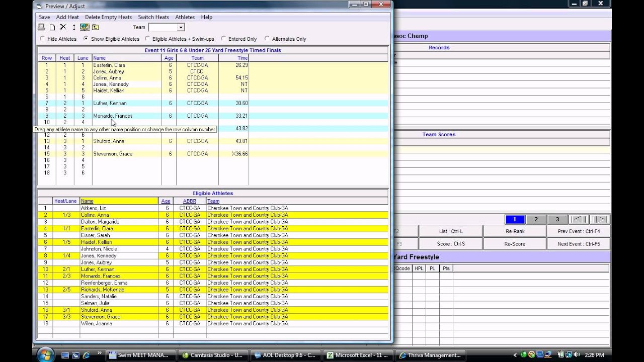Select the Eligible Athletes + Swim-ups option

click(147, 39)
